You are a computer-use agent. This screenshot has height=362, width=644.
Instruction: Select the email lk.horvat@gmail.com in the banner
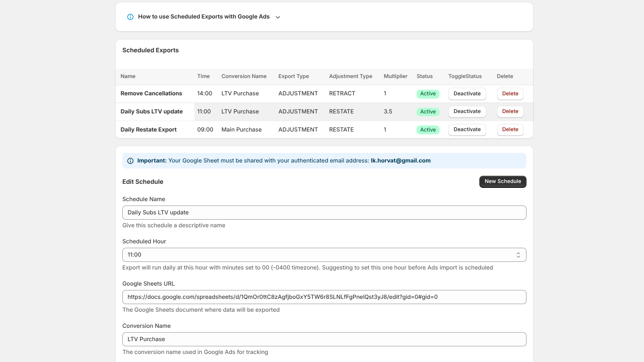click(x=400, y=160)
